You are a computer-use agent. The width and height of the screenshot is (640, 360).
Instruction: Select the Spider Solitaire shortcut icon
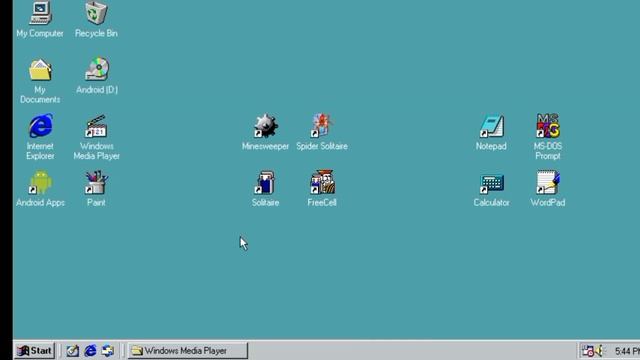[322, 126]
